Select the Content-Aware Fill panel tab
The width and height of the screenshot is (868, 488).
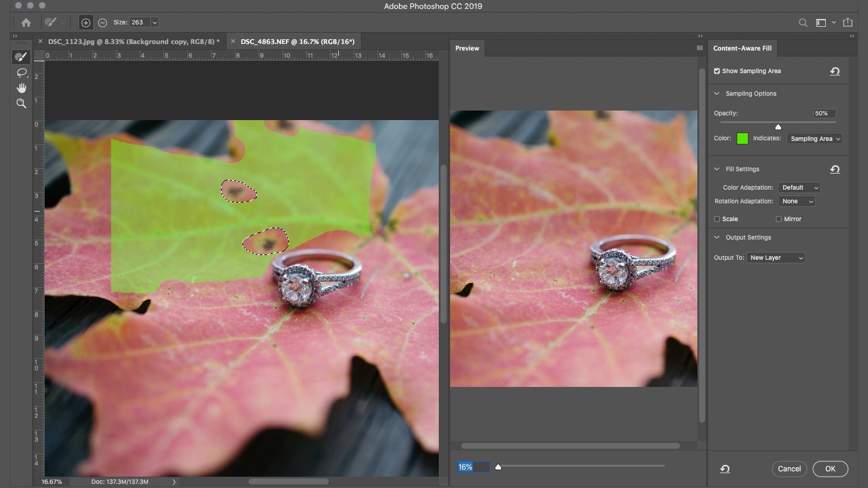(743, 48)
